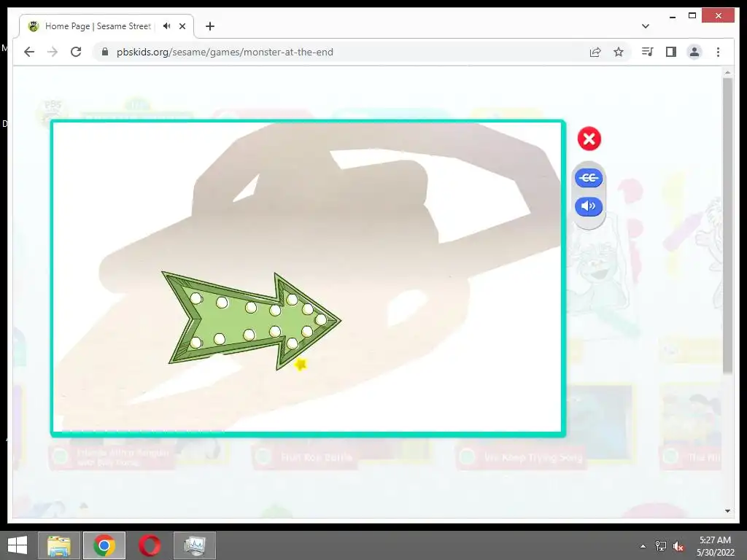
Task: Click the green lighted arrow sign
Action: tap(252, 321)
